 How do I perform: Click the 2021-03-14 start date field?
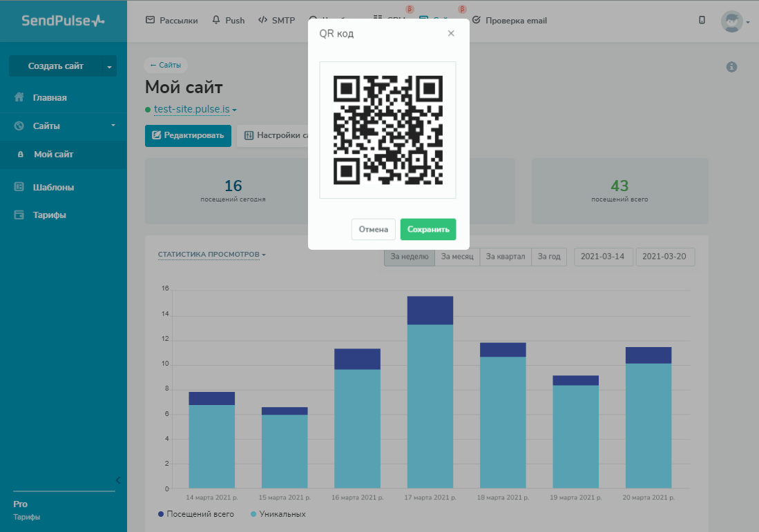(x=603, y=256)
